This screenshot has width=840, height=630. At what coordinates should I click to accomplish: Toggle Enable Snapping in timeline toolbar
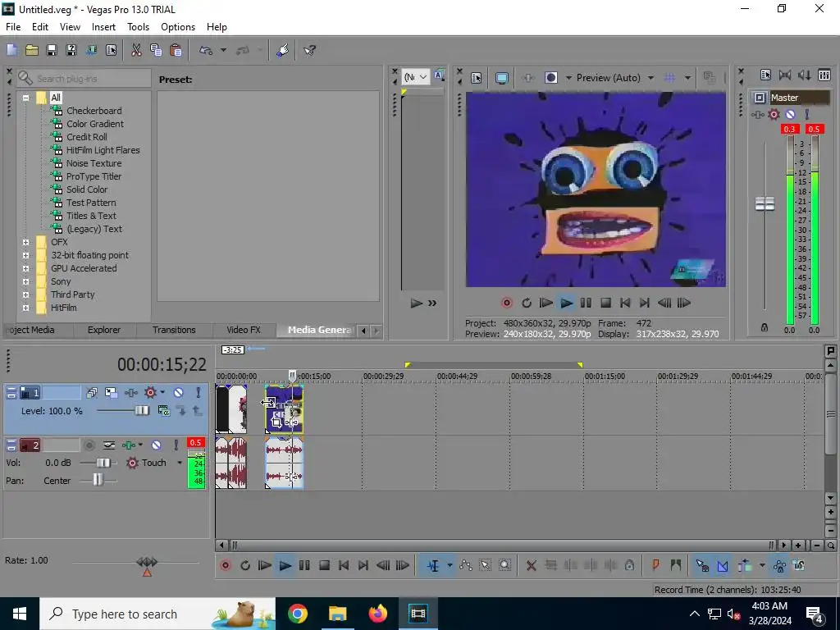click(702, 565)
